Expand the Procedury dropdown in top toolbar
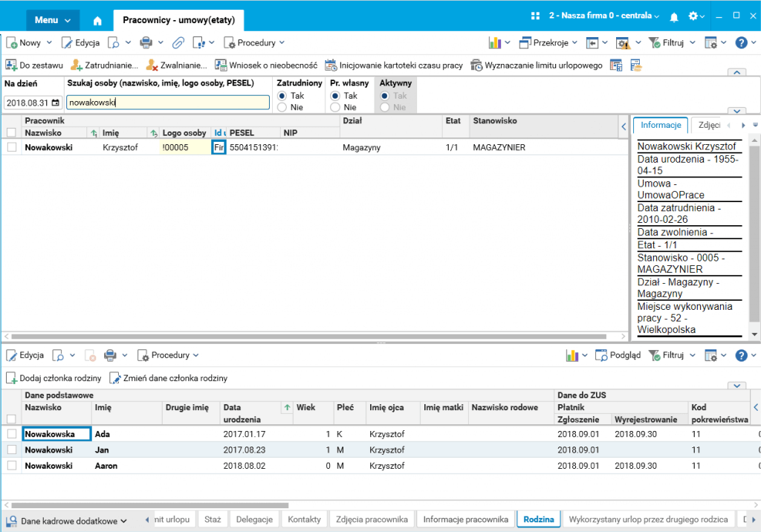The width and height of the screenshot is (761, 532). pyautogui.click(x=254, y=43)
